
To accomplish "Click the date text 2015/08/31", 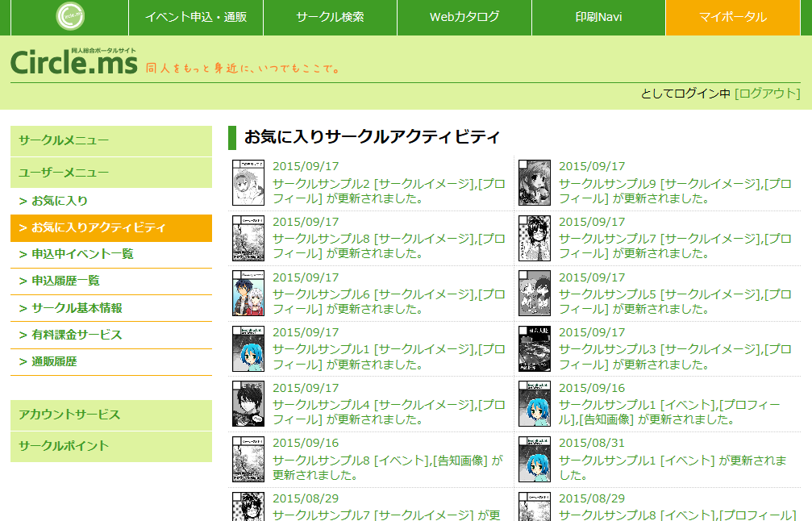I will point(592,444).
